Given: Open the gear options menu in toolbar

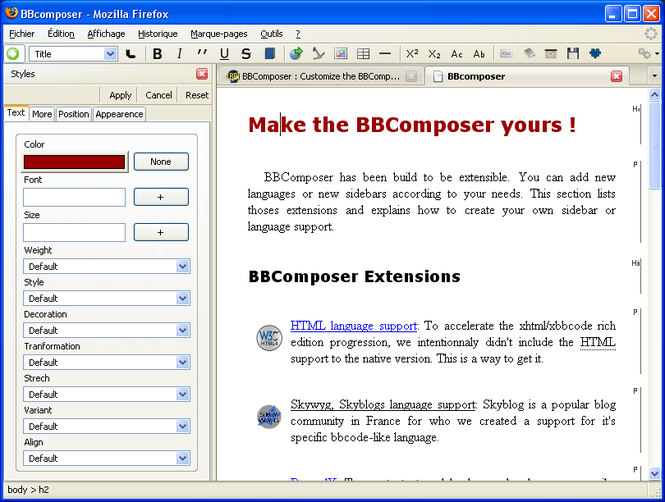Looking at the screenshot, I should click(x=648, y=53).
